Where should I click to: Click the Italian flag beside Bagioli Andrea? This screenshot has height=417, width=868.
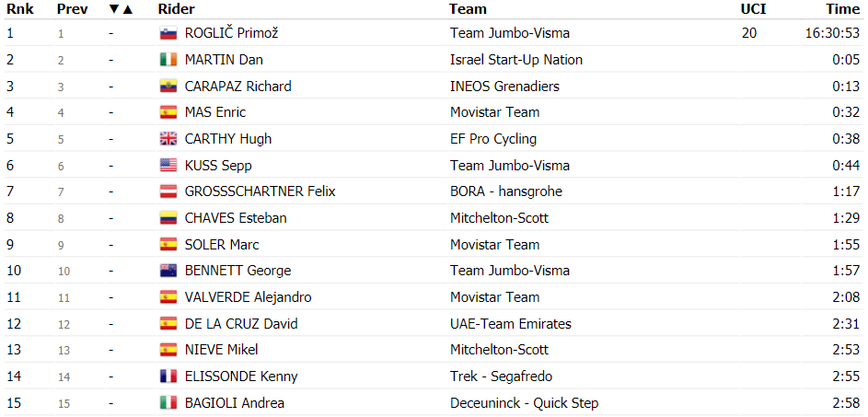[168, 403]
